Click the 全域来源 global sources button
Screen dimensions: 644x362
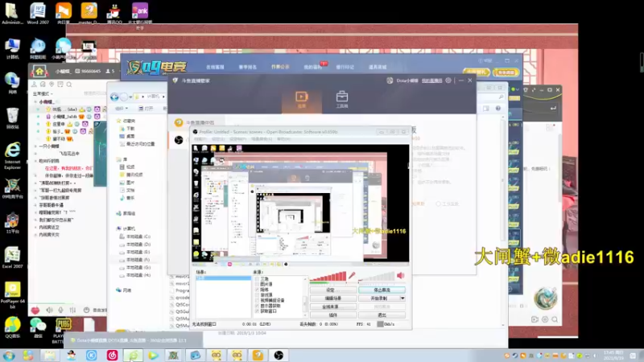tap(332, 306)
